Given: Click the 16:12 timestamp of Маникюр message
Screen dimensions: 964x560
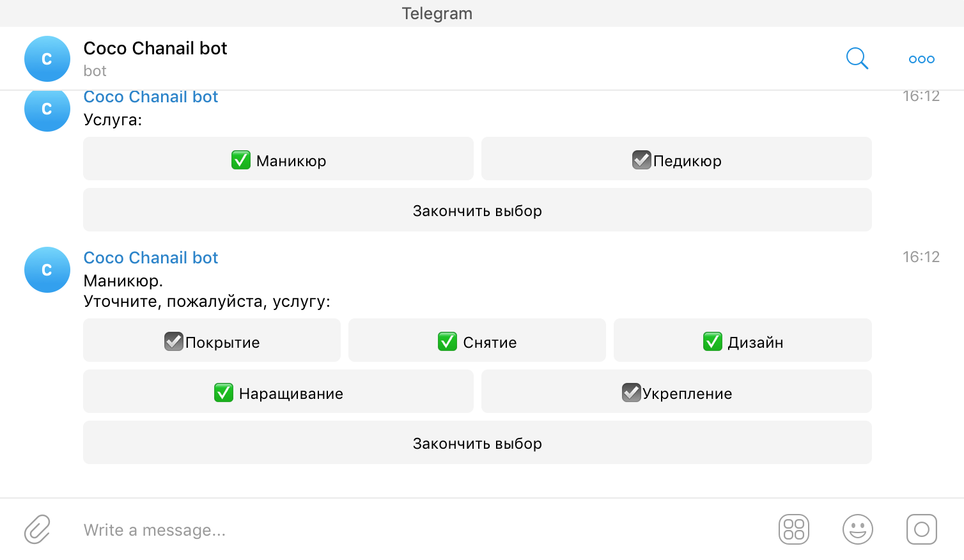Looking at the screenshot, I should pos(921,257).
